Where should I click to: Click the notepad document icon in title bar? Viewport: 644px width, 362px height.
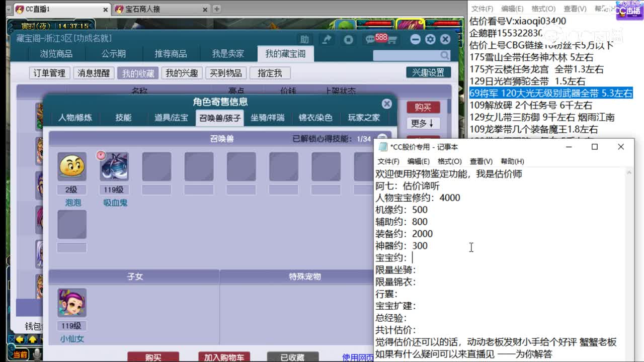point(383,147)
